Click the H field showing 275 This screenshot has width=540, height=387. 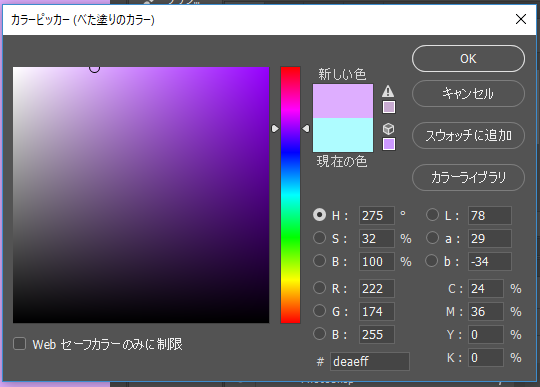click(376, 216)
